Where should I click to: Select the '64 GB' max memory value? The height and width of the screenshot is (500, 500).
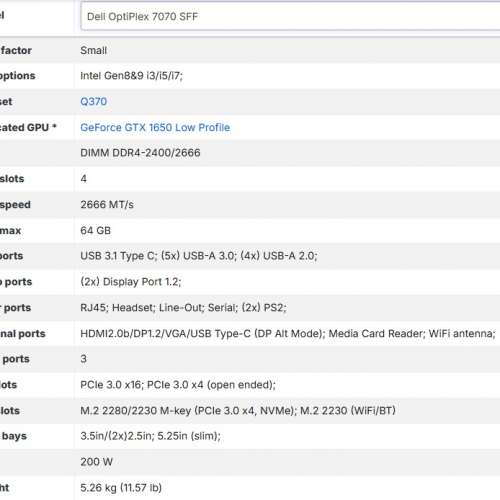tap(95, 230)
